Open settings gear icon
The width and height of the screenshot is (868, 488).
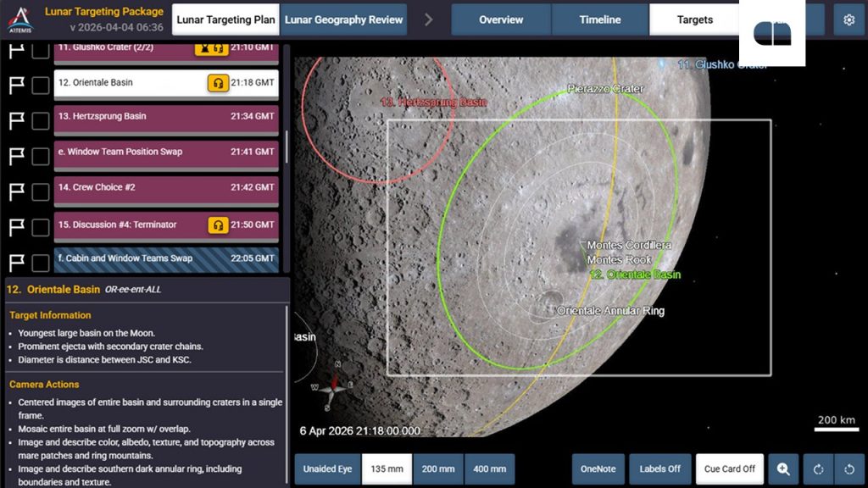pos(849,20)
